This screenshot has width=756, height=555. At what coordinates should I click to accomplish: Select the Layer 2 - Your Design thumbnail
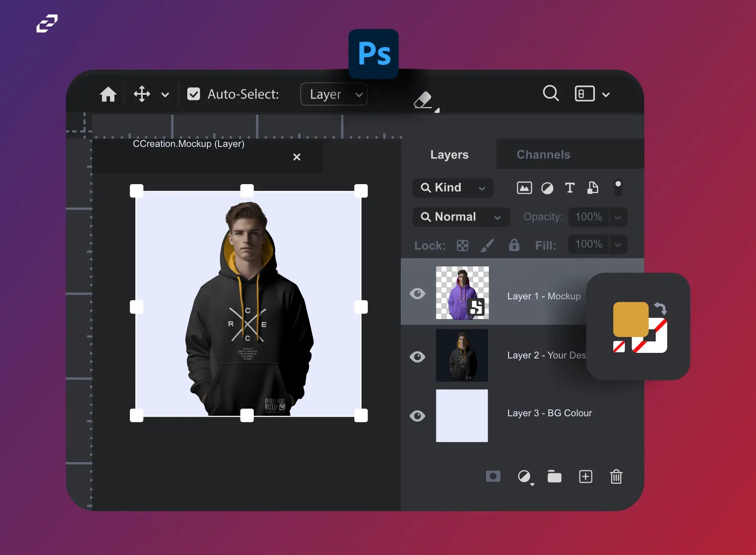462,355
